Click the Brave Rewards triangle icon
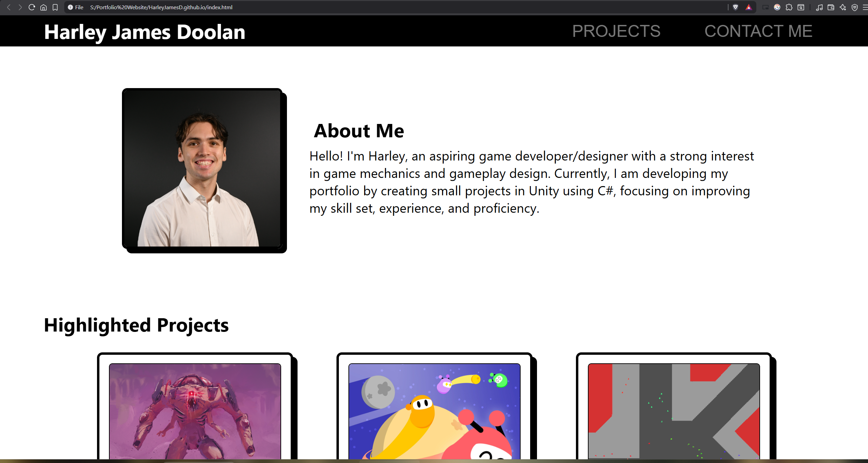Viewport: 868px width, 463px height. coord(748,7)
